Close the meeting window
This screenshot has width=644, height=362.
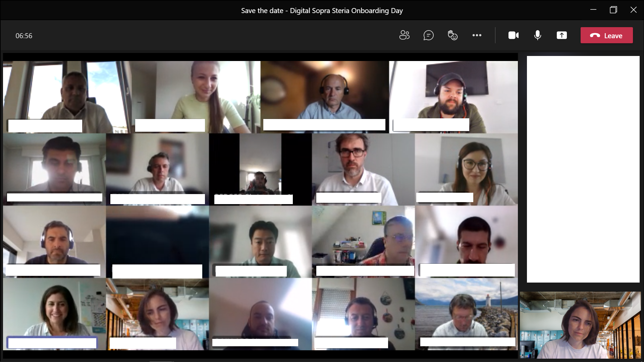633,10
